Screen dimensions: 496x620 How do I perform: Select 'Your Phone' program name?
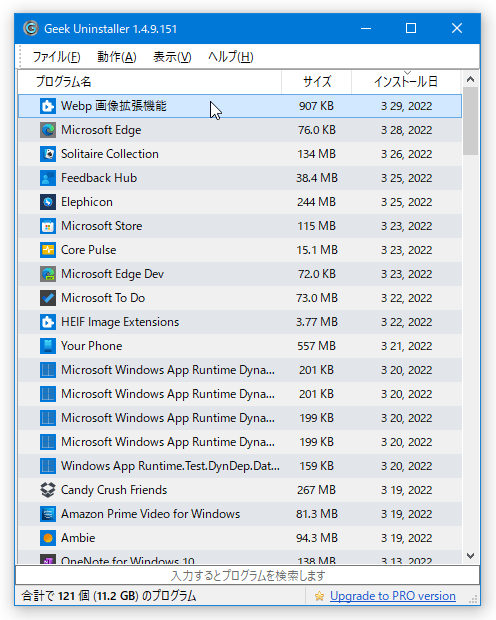(x=91, y=346)
